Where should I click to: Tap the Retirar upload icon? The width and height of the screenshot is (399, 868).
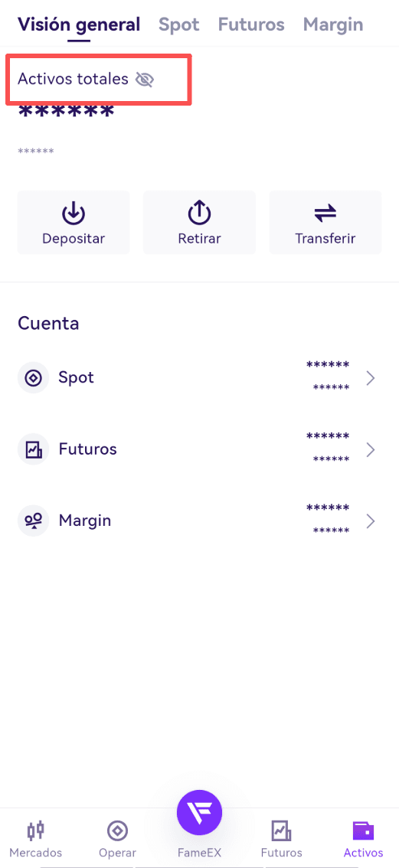[x=199, y=214]
